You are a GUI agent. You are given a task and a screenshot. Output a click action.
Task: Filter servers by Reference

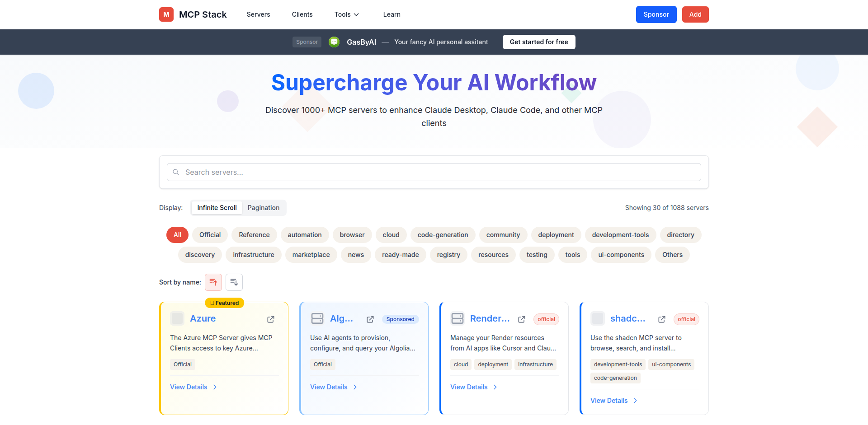pos(254,235)
